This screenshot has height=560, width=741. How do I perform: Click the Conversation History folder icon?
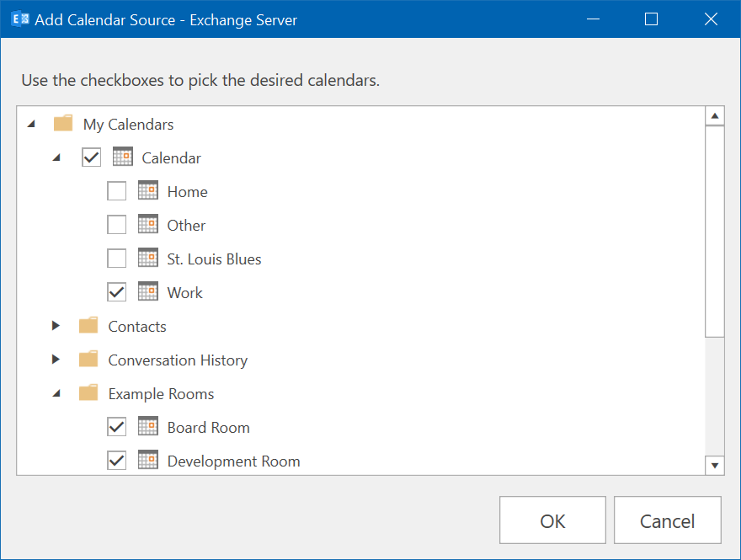point(88,359)
